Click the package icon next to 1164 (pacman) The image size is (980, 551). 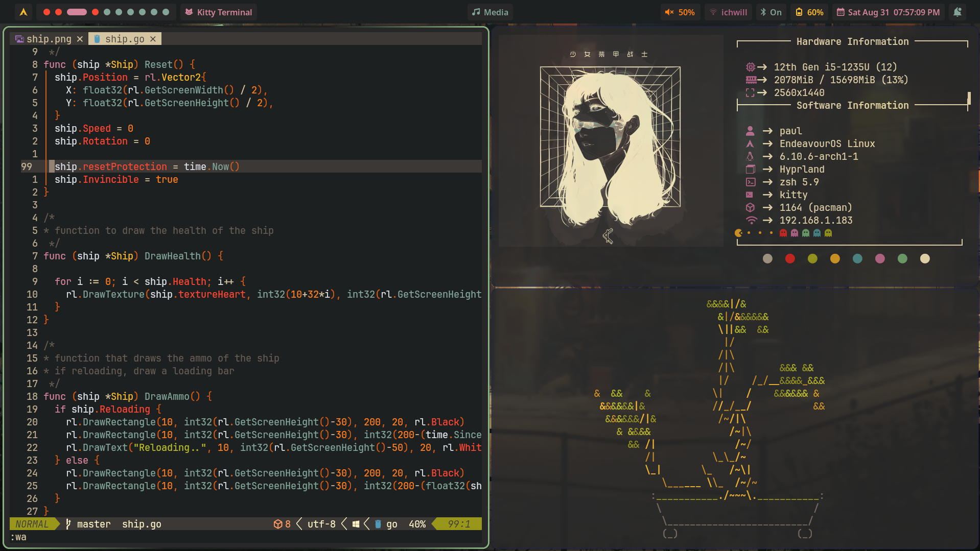pos(750,207)
